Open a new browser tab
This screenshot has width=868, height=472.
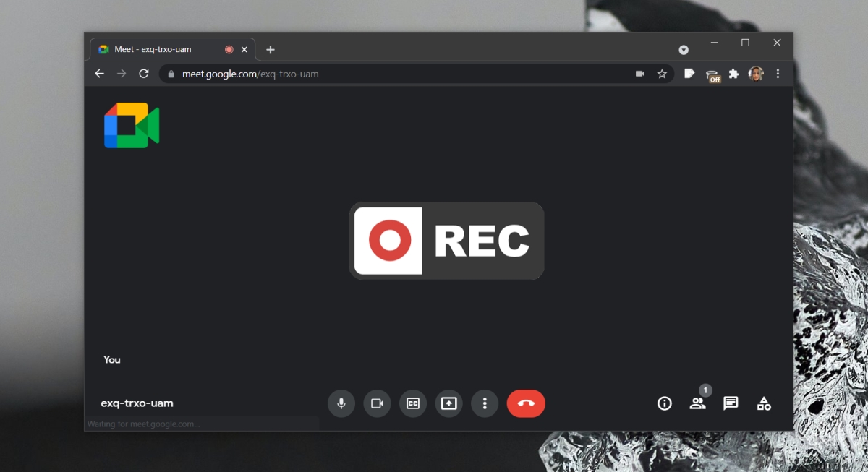(x=271, y=50)
